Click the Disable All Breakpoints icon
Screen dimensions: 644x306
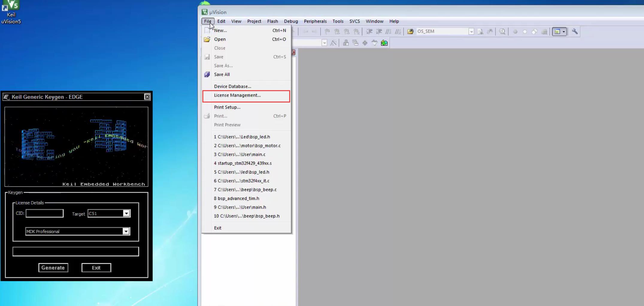(x=534, y=31)
